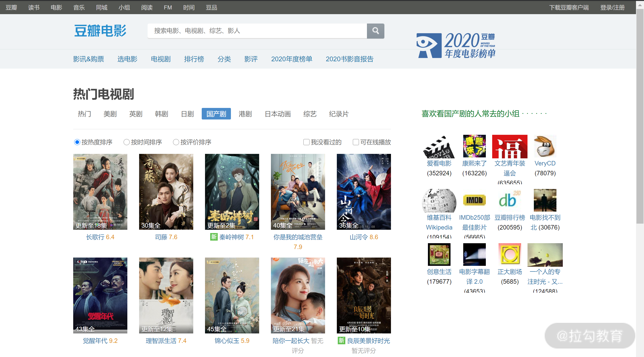Image resolution: width=644 pixels, height=357 pixels.
Task: Open 司藤 poster thumbnail
Action: 166,192
